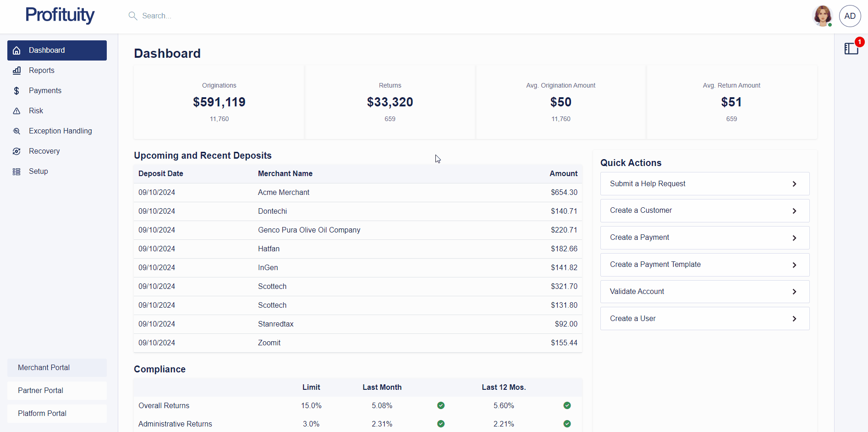Screen dimensions: 868x432
Task: Click the Exception Handling magnifier icon
Action: (16, 131)
